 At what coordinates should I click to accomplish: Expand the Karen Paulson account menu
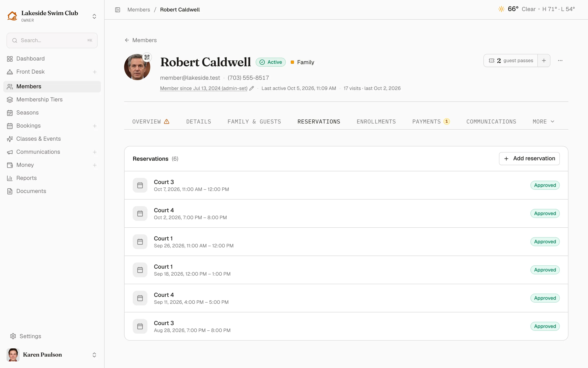click(x=94, y=355)
